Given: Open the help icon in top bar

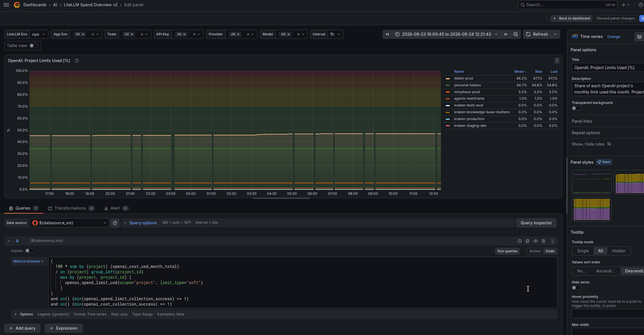Looking at the screenshot, I should 641,5.
